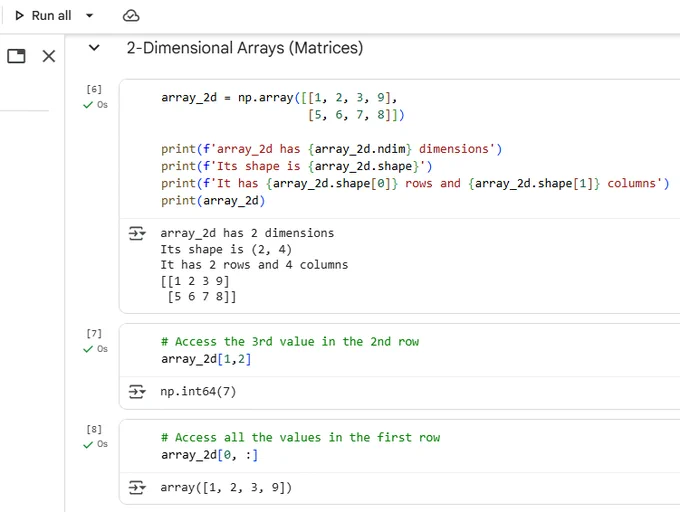The image size is (680, 512).
Task: Click output 'array_2d has 2 dimensions'
Action: [x=247, y=233]
